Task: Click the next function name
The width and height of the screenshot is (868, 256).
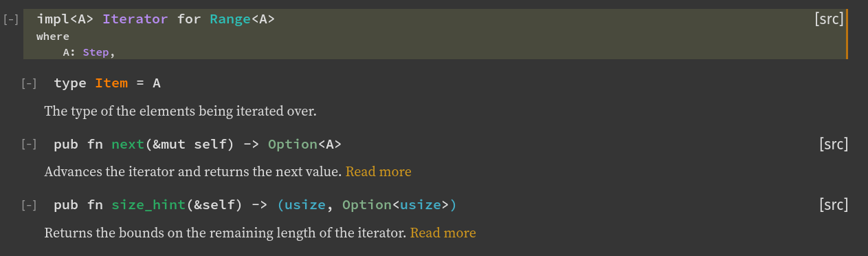Action: (x=128, y=145)
